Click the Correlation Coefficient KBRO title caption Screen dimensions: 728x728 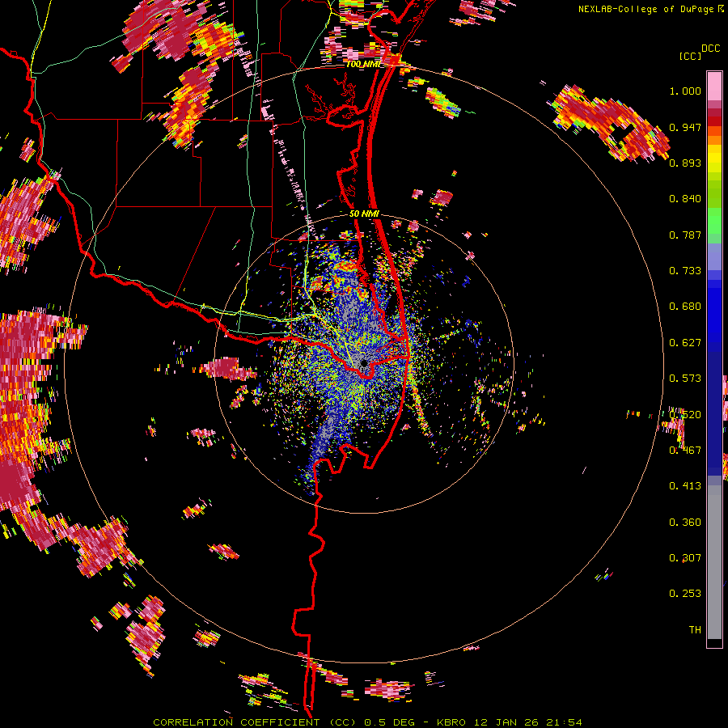click(x=367, y=722)
